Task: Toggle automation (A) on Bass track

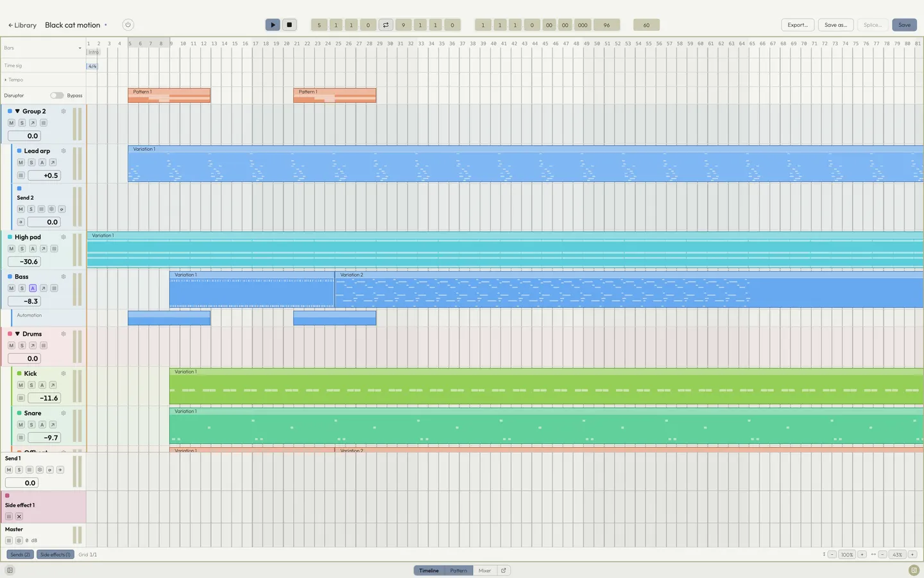Action: 33,288
